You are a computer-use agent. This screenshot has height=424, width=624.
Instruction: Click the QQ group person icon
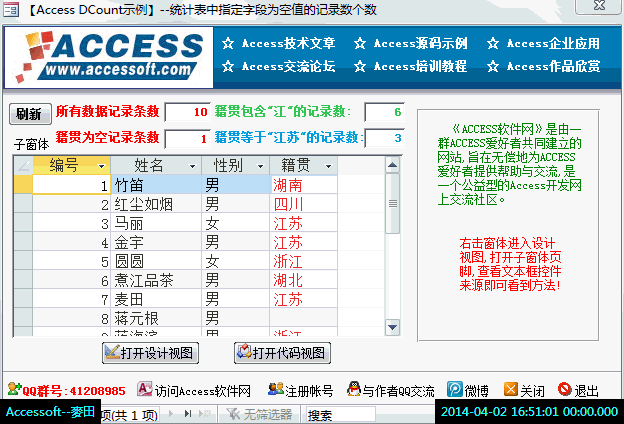(x=14, y=389)
